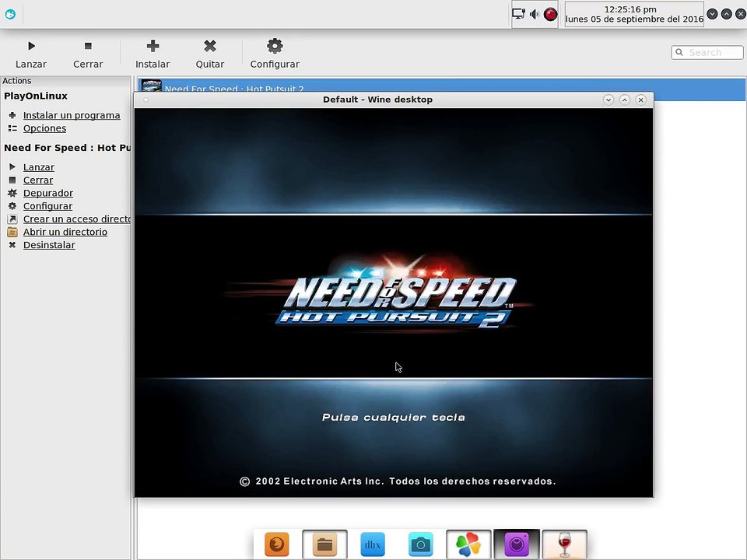Click plus icon beside Instalar un programa
This screenshot has width=747, height=560.
pyautogui.click(x=12, y=115)
